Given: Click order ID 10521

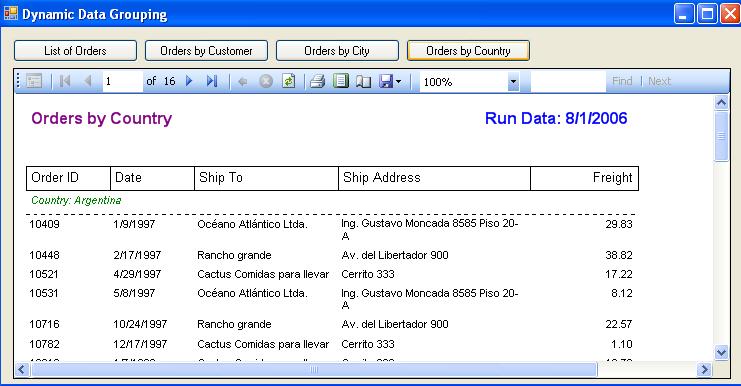Looking at the screenshot, I should pos(43,274).
